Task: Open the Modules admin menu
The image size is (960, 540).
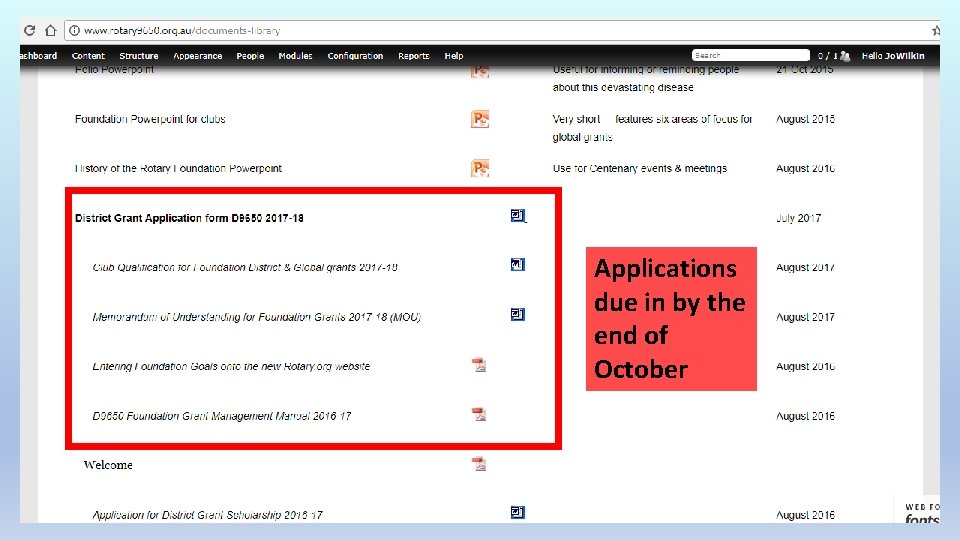Action: 295,56
